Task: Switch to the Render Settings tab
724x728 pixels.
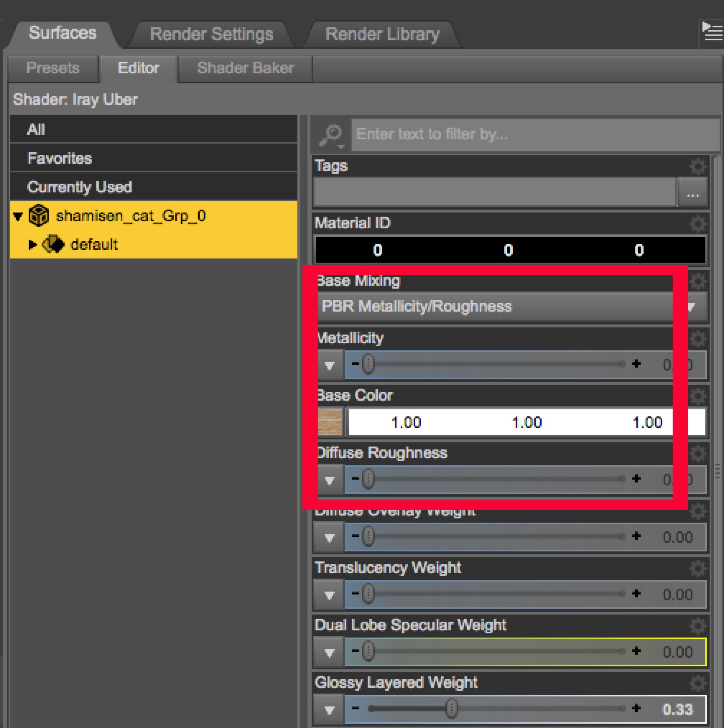Action: [211, 34]
